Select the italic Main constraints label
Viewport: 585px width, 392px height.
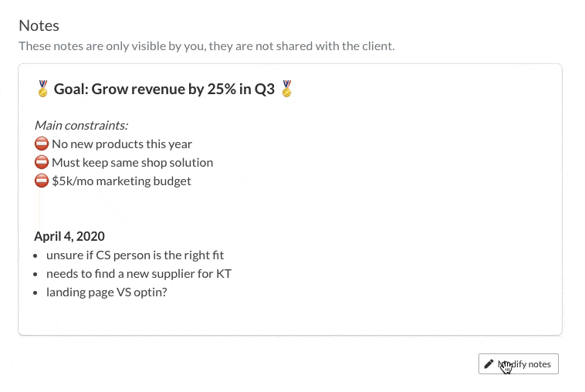(x=81, y=125)
